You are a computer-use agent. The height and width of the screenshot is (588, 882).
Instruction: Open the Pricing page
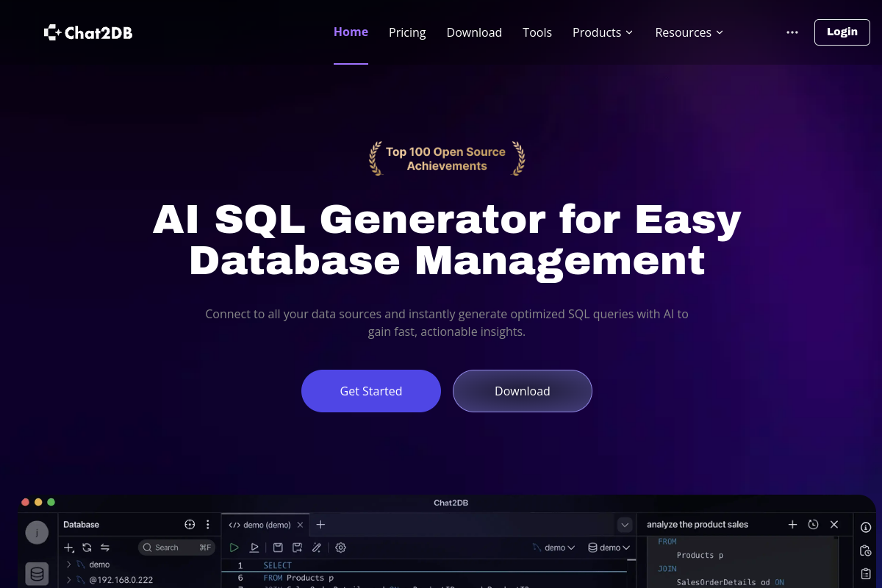tap(407, 32)
